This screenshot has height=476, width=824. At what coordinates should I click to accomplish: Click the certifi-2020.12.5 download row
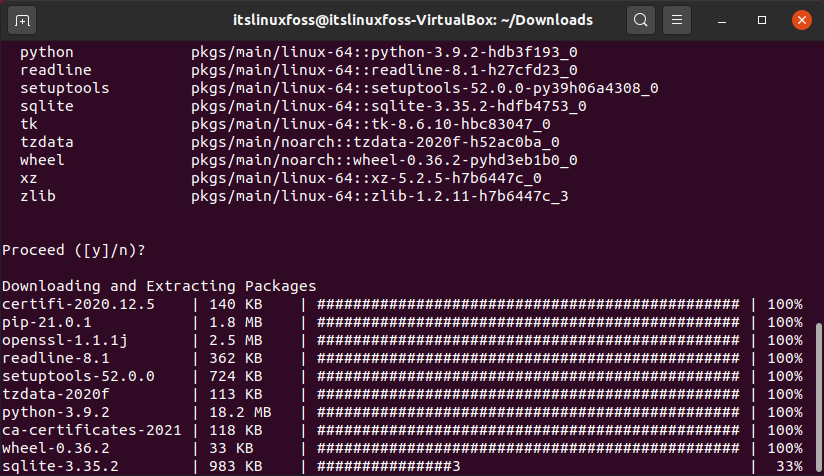tap(402, 304)
